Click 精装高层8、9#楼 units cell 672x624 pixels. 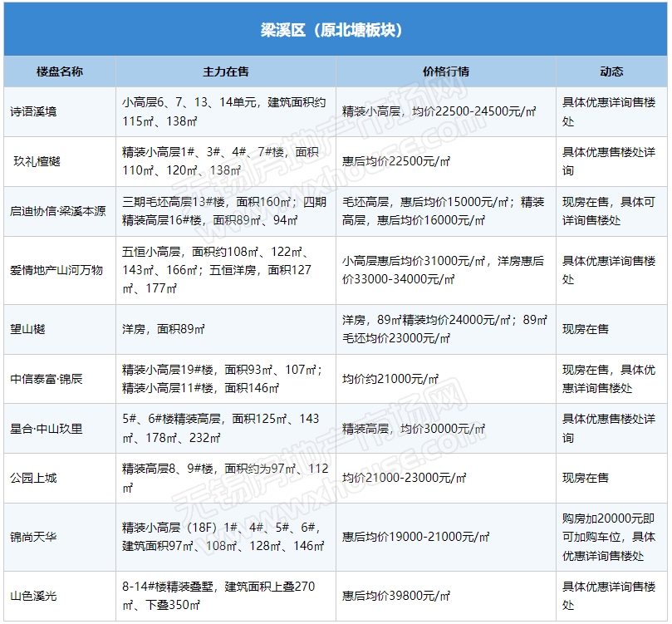coord(225,478)
